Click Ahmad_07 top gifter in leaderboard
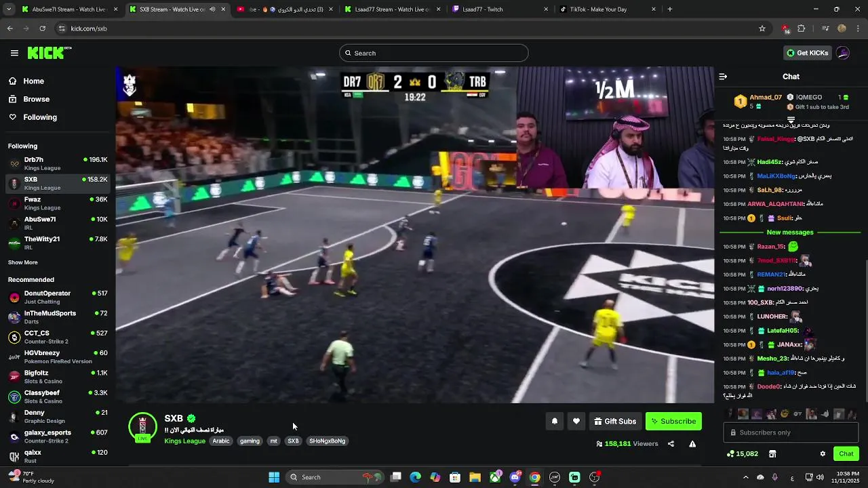The height and width of the screenshot is (488, 868). (758, 102)
